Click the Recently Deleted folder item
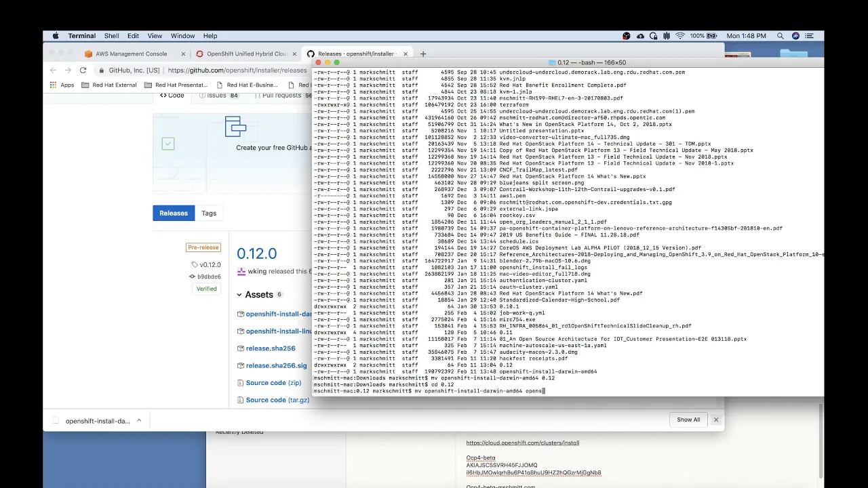 [x=239, y=432]
